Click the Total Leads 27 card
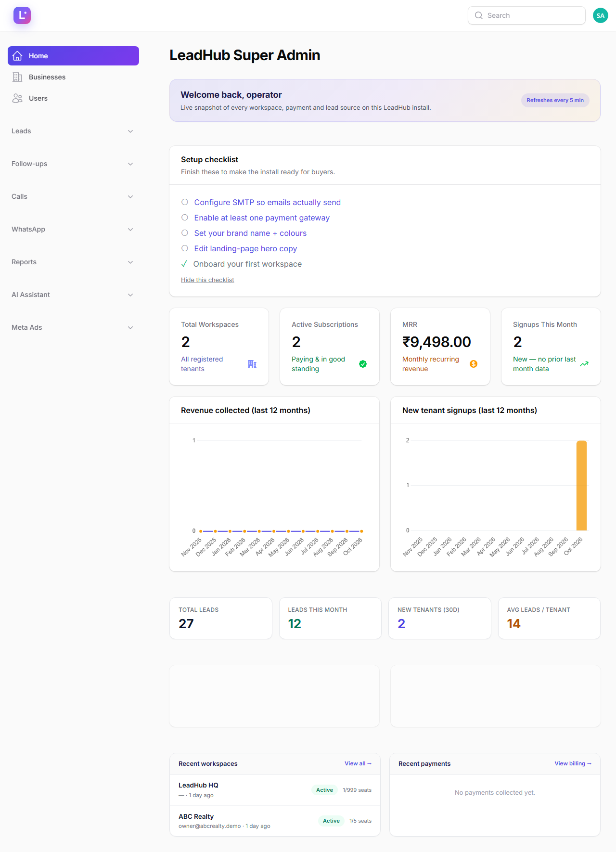The height and width of the screenshot is (852, 616). (221, 618)
